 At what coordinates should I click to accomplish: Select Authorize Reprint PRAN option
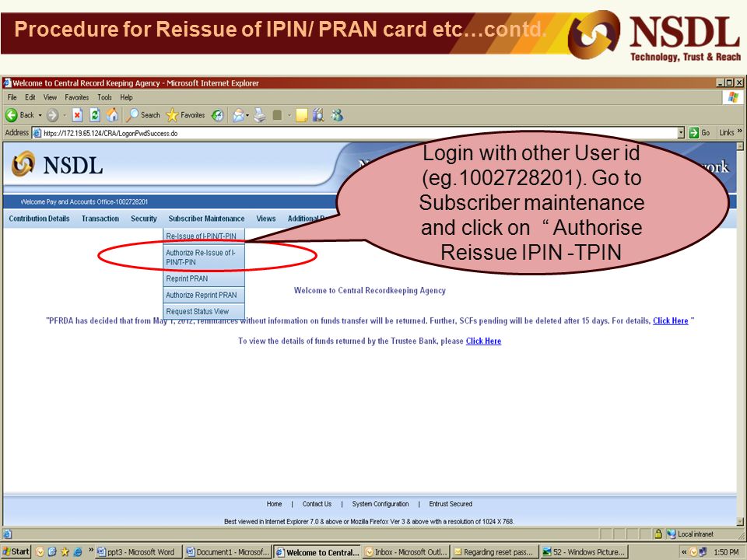204,295
